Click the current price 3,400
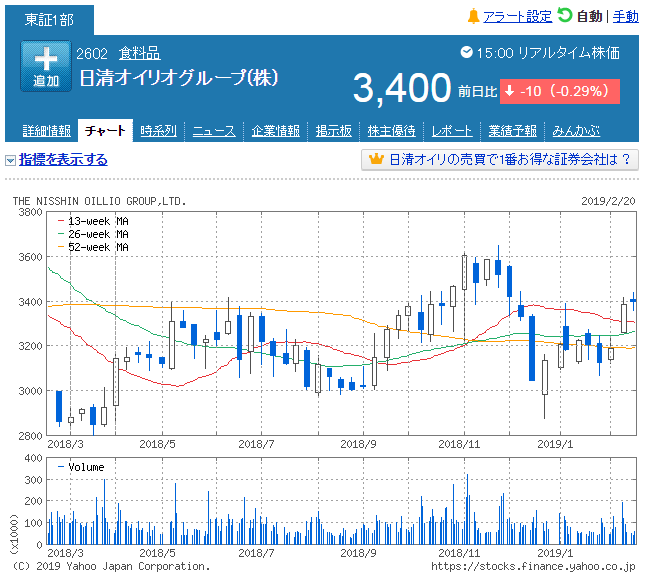Screen dimensions: 650x576 click(x=402, y=88)
